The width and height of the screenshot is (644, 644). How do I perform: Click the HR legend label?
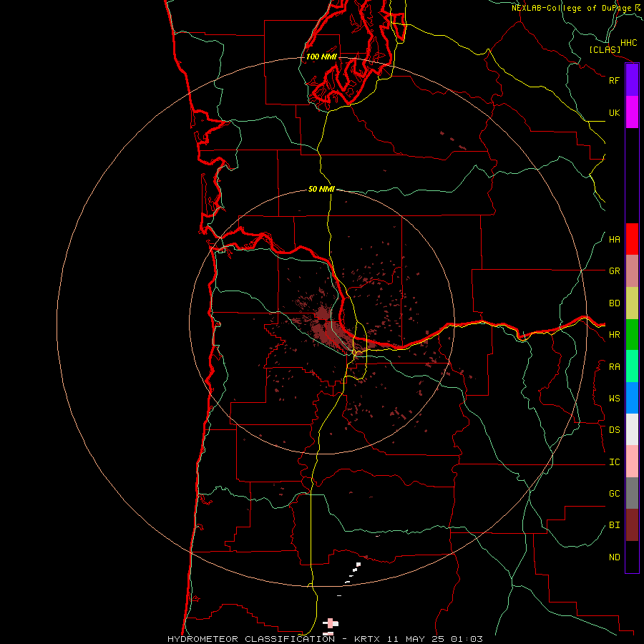point(614,335)
